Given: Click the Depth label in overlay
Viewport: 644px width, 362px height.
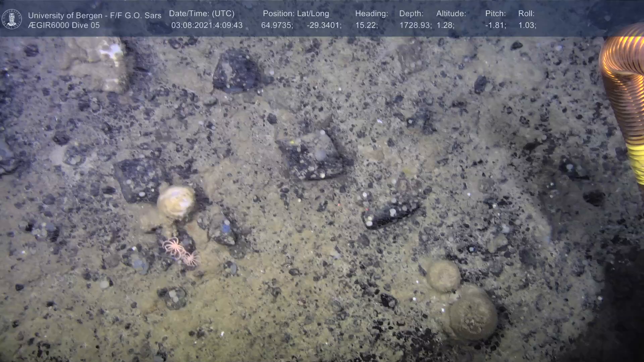Looking at the screenshot, I should (x=411, y=14).
